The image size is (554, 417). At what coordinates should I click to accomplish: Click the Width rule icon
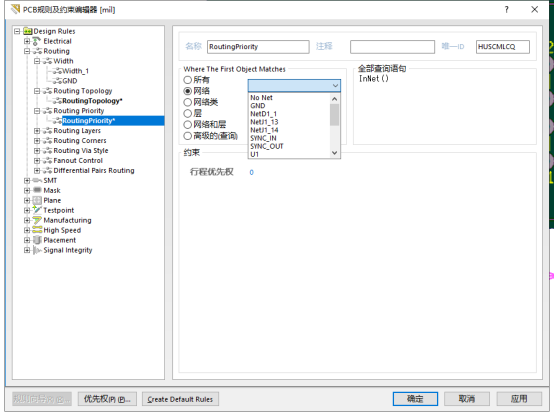(x=47, y=61)
